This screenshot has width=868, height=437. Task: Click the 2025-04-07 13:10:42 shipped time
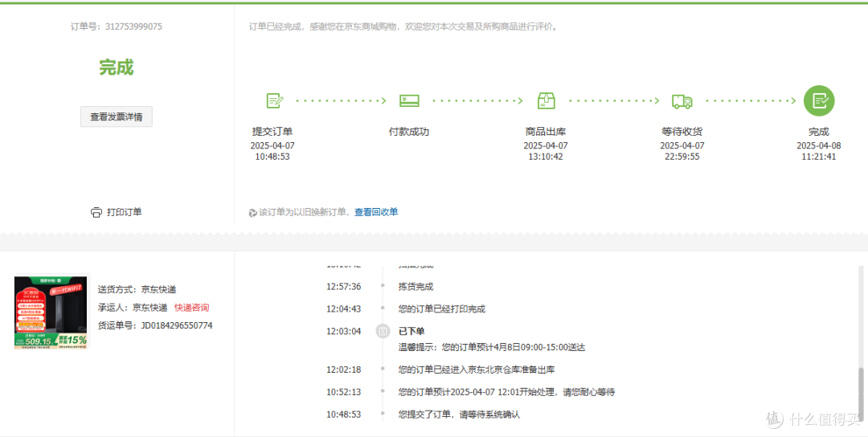coord(546,151)
